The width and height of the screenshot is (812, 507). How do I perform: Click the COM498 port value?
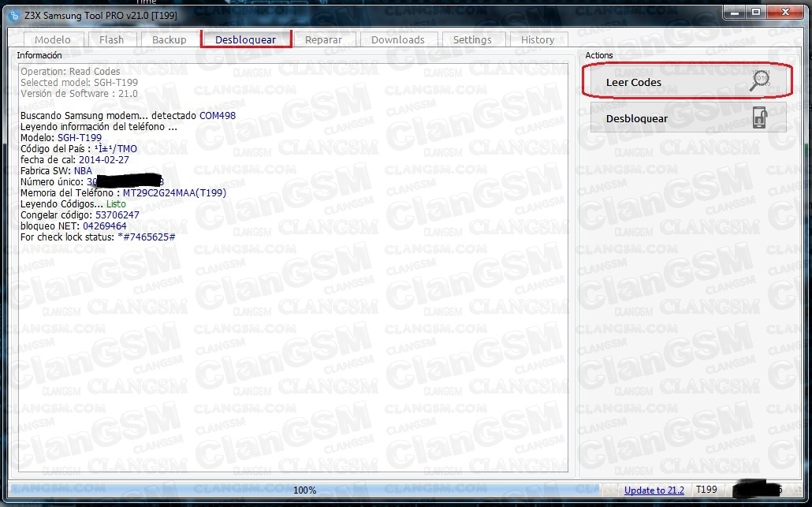[x=218, y=115]
